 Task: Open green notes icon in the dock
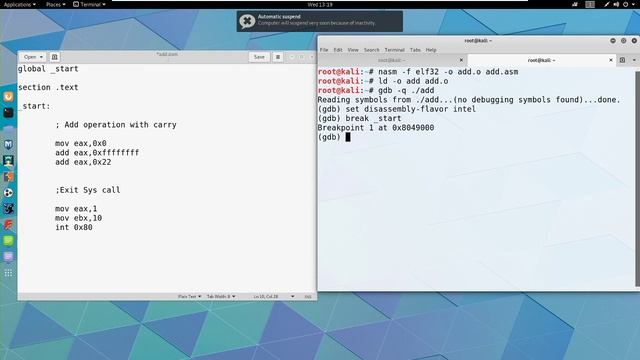click(x=8, y=240)
